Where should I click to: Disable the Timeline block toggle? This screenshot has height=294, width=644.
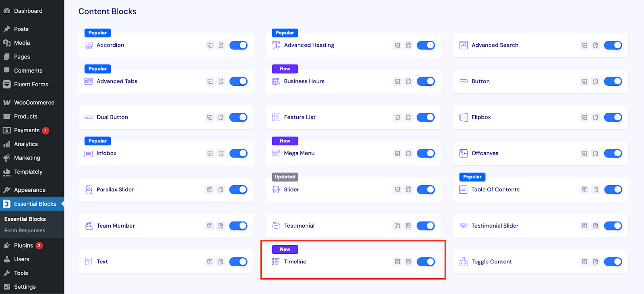pyautogui.click(x=426, y=261)
